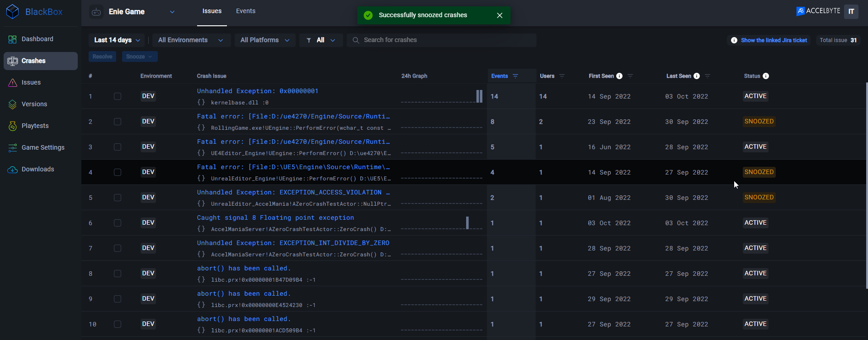Viewport: 868px width, 340px height.
Task: Open the All status filter dropdown
Action: pyautogui.click(x=321, y=40)
